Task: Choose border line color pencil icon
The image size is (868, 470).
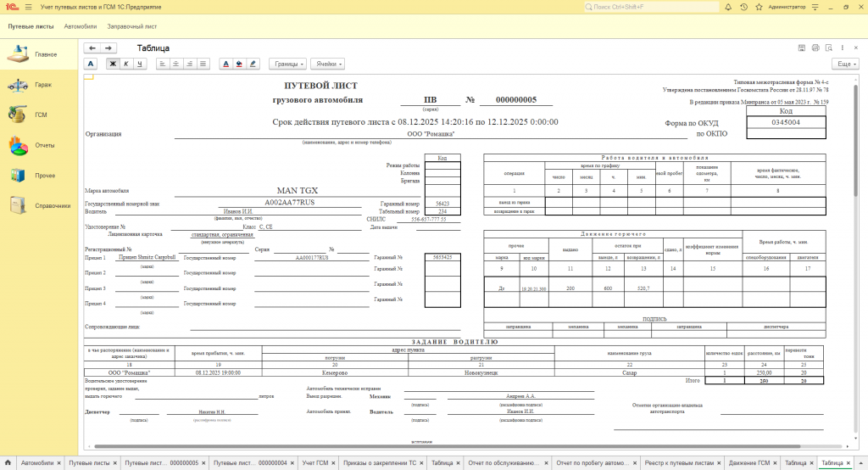Action: [x=253, y=64]
